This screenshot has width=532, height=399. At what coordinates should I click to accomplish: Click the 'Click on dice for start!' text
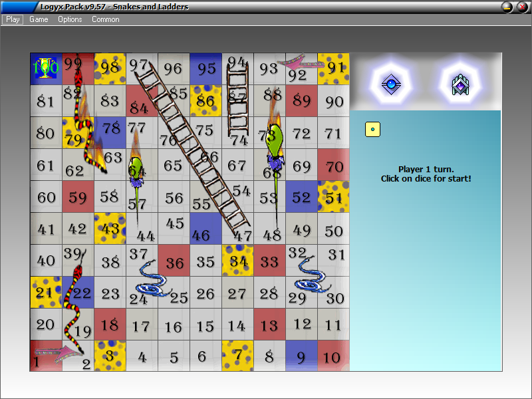click(426, 178)
